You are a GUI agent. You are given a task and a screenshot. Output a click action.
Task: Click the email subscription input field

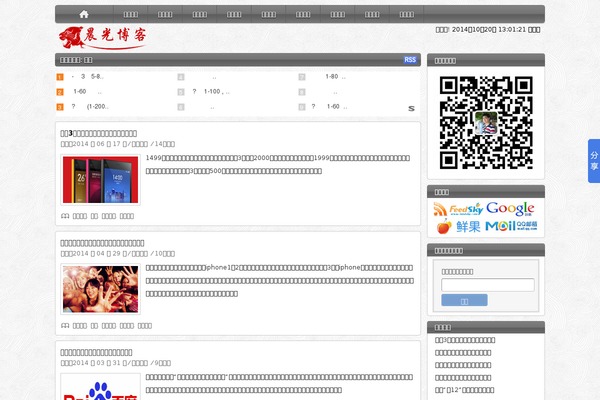[488, 285]
